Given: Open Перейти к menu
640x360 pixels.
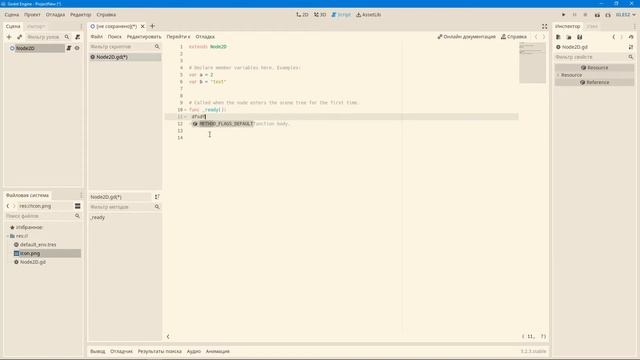Looking at the screenshot, I should point(178,37).
